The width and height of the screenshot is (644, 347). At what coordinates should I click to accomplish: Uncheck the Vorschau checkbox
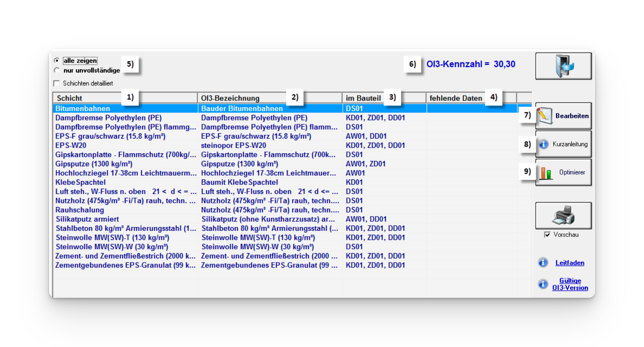point(547,235)
